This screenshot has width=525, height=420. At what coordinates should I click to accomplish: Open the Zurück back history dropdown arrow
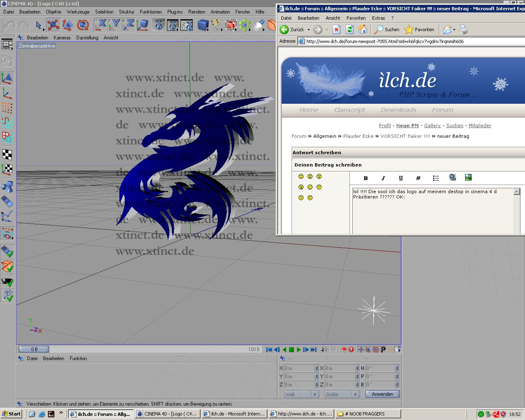[x=308, y=30]
